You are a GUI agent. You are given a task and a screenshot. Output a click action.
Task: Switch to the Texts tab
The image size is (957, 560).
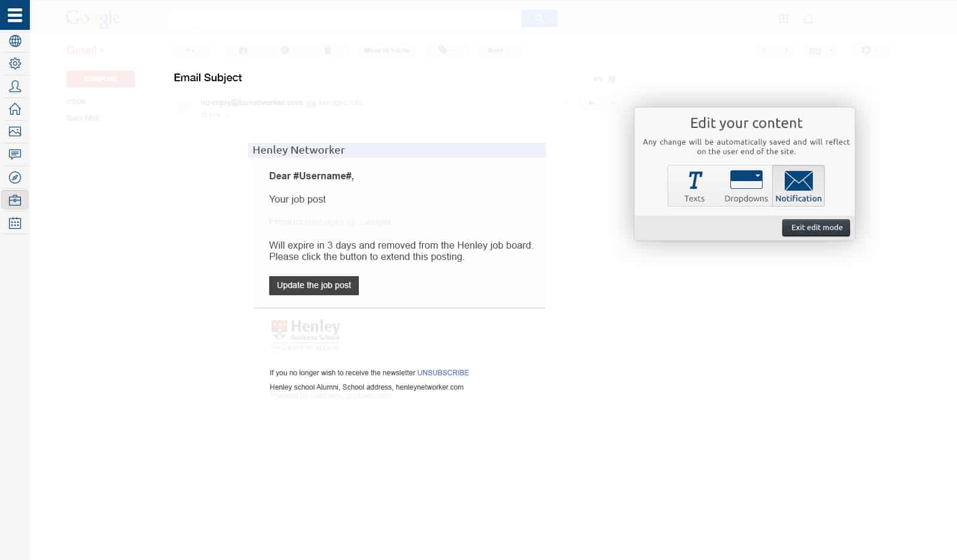coord(694,186)
